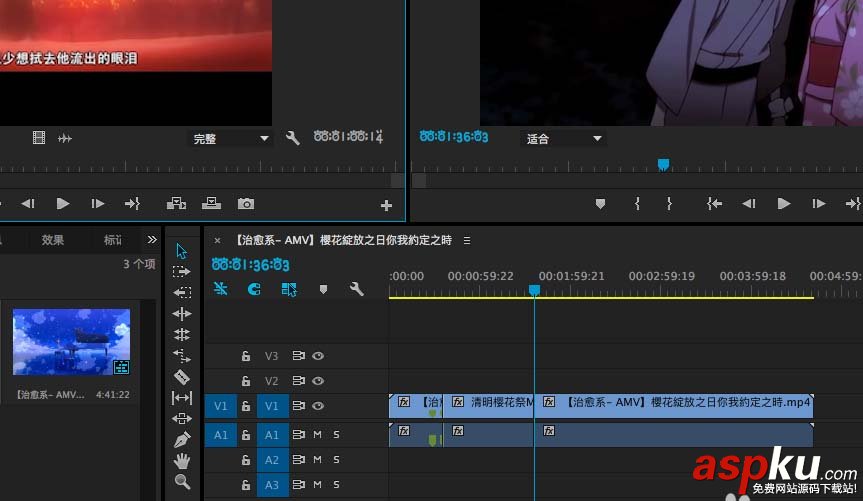Image resolution: width=863 pixels, height=501 pixels.
Task: Close the sequence tab
Action: pos(217,241)
